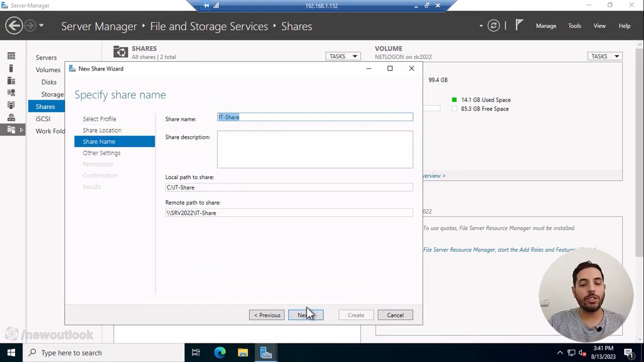Open Work Folders in the navigation list
This screenshot has width=644, height=362.
pyautogui.click(x=50, y=131)
